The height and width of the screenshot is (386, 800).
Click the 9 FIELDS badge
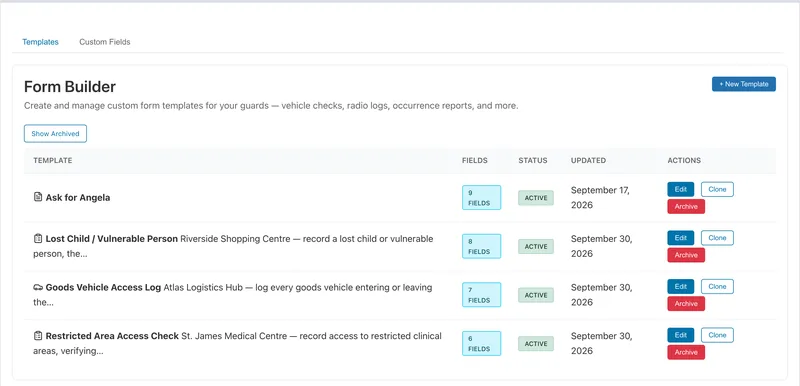pos(481,197)
